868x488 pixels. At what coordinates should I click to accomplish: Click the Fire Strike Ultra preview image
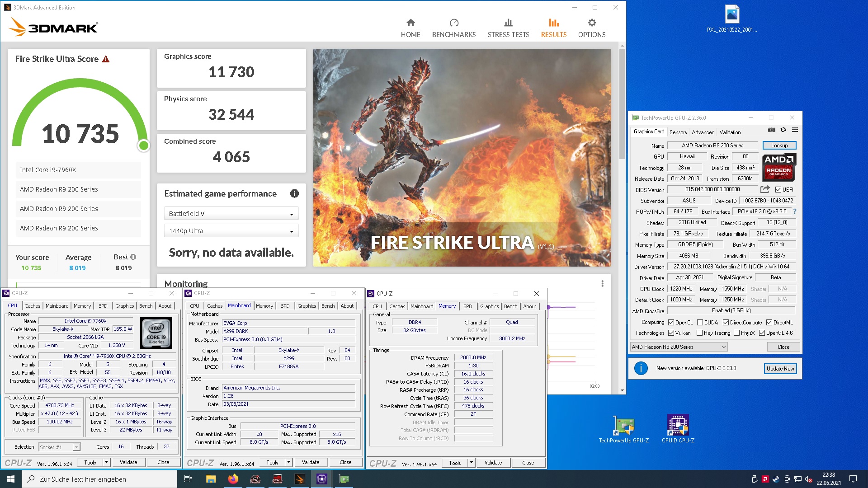click(462, 158)
